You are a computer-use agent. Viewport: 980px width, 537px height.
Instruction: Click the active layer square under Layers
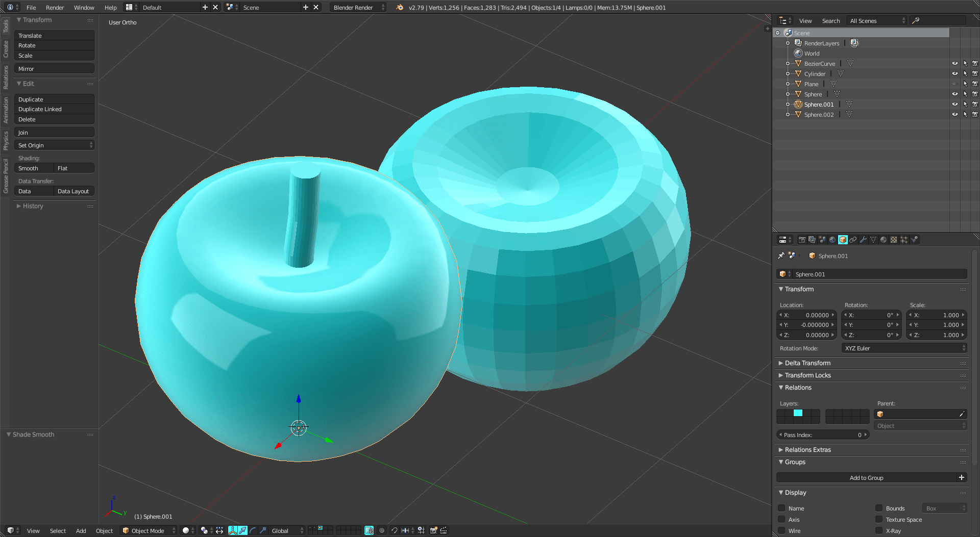click(798, 413)
